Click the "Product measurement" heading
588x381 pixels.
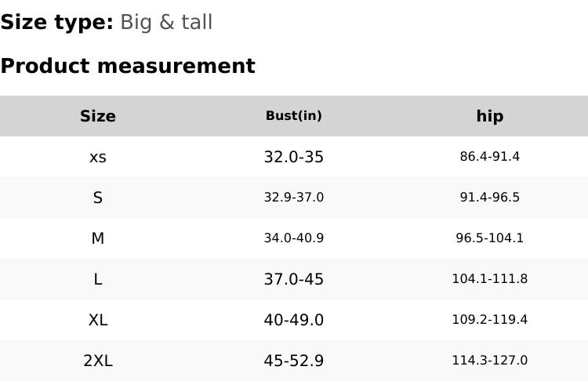tap(128, 66)
